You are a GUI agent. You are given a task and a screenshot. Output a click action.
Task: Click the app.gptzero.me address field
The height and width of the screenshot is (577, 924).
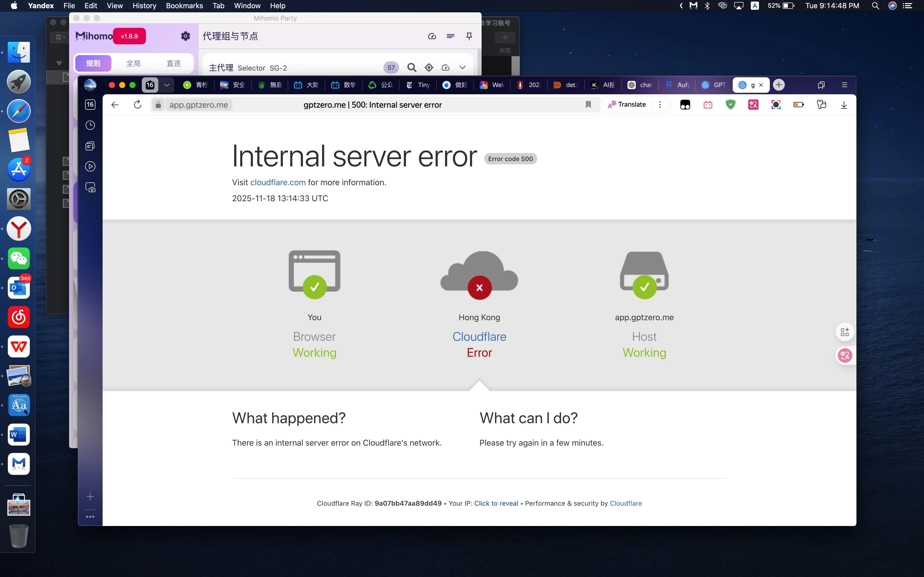[x=199, y=105]
